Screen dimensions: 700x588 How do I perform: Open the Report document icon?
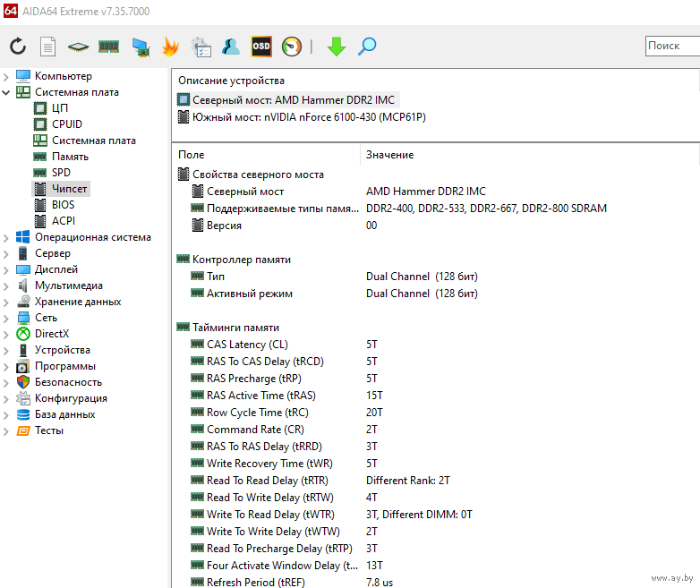[x=47, y=46]
